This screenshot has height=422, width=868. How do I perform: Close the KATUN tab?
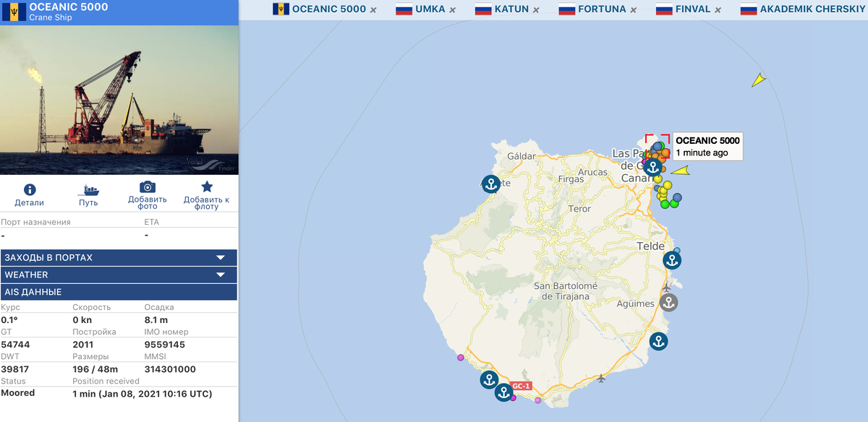click(536, 10)
